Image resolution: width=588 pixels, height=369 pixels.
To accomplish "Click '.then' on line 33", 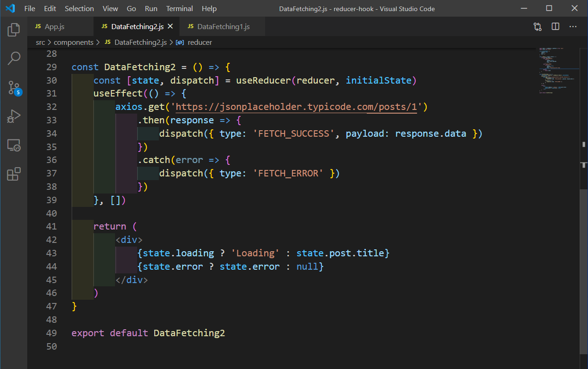I will [151, 121].
